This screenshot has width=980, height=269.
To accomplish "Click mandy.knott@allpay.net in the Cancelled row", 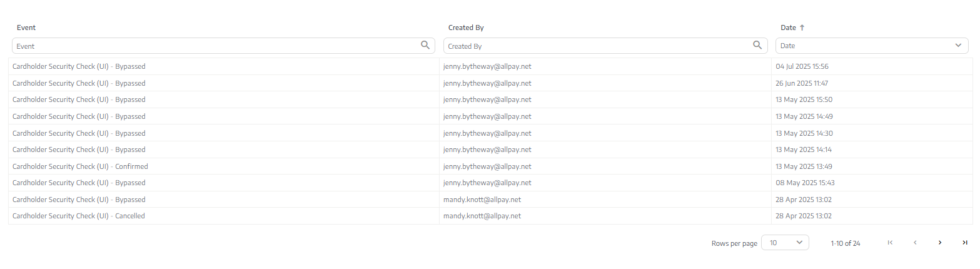I will point(482,216).
